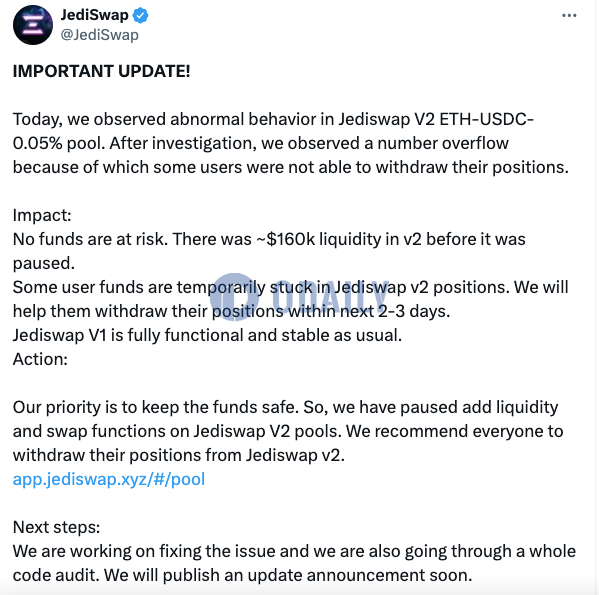The height and width of the screenshot is (595, 599).
Task: Select the IMPORTANT UPDATE! heading
Action: coord(101,71)
